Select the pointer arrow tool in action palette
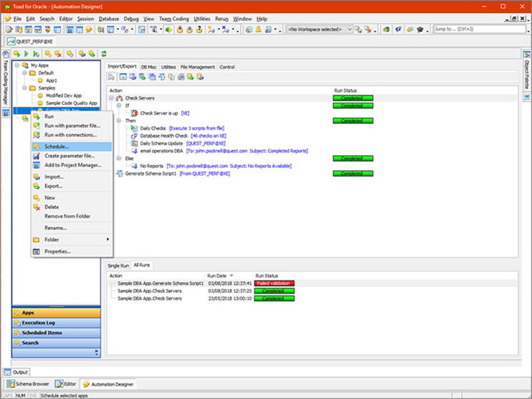Viewport: 532px width, 399px height. (x=111, y=77)
